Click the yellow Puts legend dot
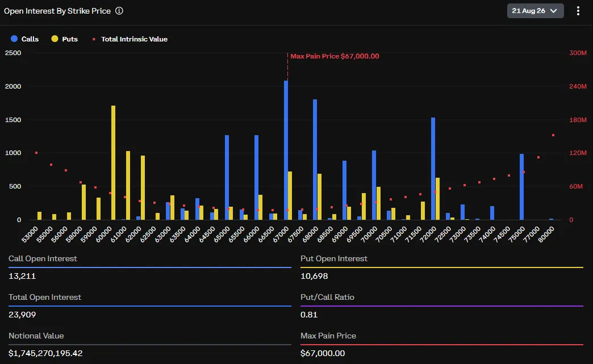 tap(55, 39)
